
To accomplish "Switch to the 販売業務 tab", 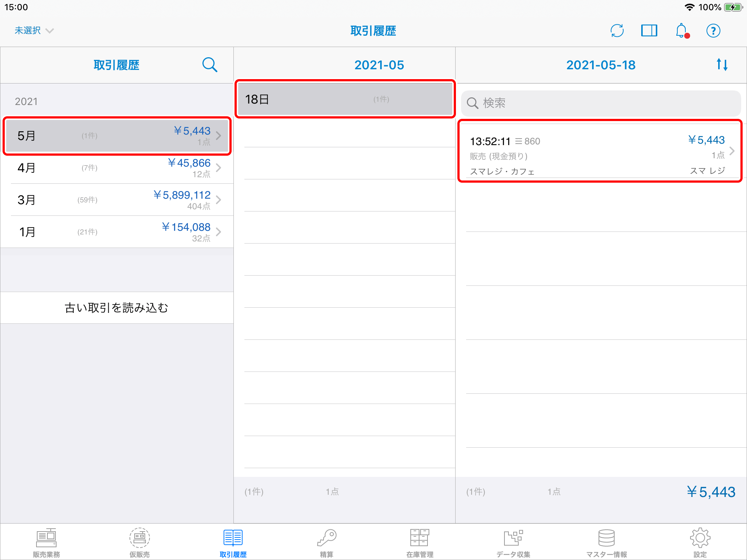I will [46, 542].
